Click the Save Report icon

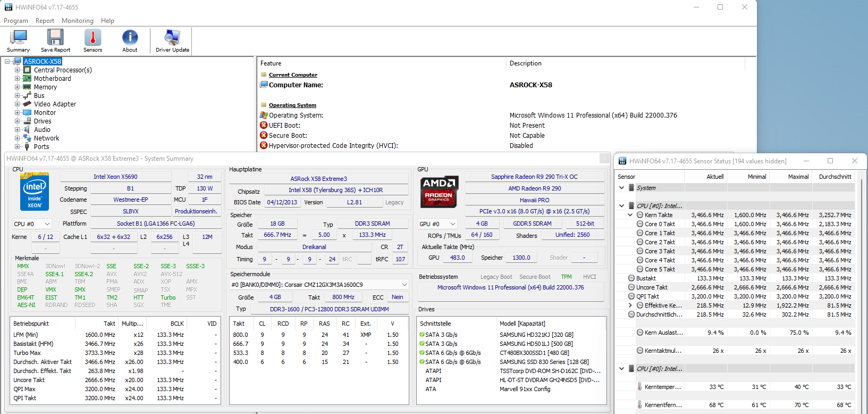click(x=55, y=40)
